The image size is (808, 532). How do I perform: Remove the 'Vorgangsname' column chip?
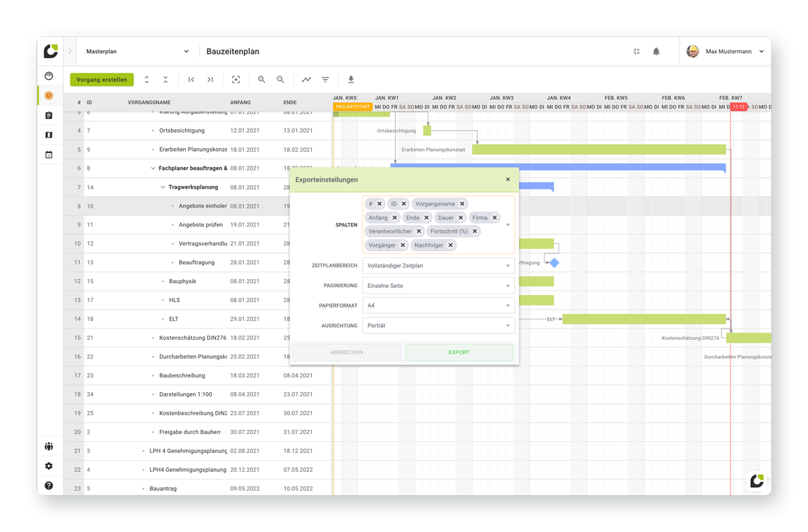[462, 203]
